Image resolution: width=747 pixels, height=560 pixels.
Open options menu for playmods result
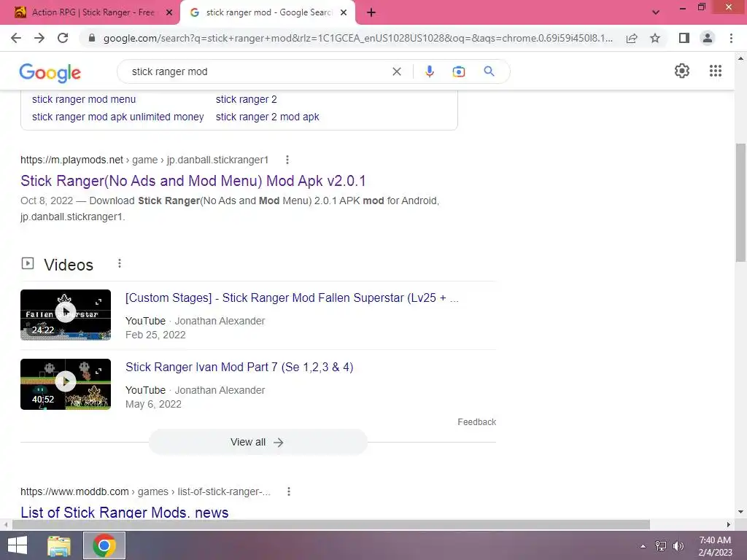tap(287, 160)
